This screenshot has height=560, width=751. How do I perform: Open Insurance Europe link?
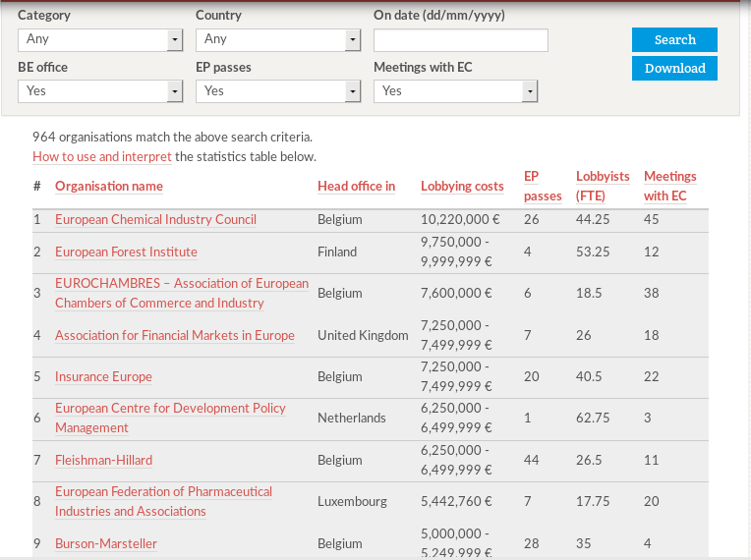tap(103, 376)
